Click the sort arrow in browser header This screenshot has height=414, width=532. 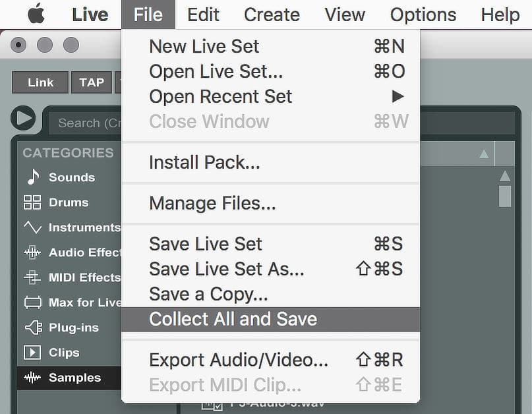click(x=484, y=154)
